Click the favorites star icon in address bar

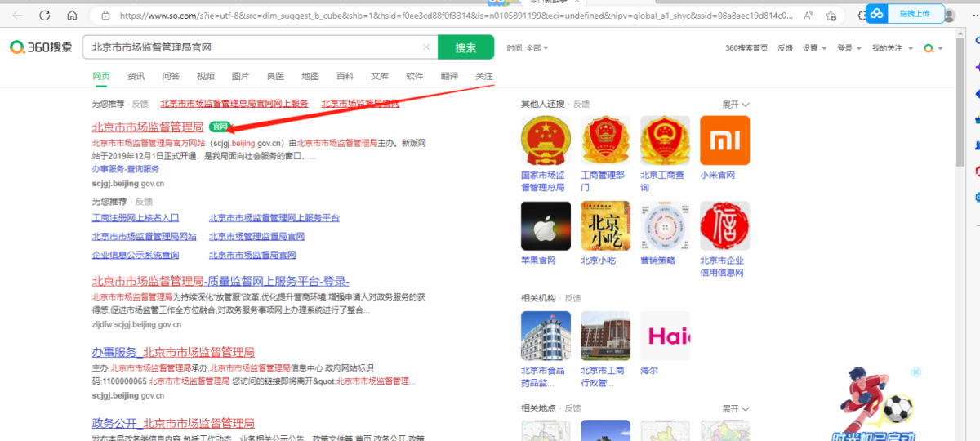831,16
